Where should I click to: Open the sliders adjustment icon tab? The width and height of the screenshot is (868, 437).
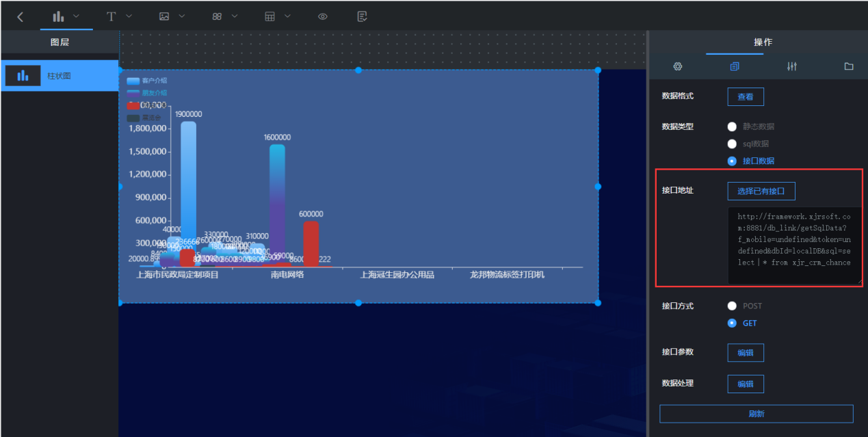coord(791,66)
